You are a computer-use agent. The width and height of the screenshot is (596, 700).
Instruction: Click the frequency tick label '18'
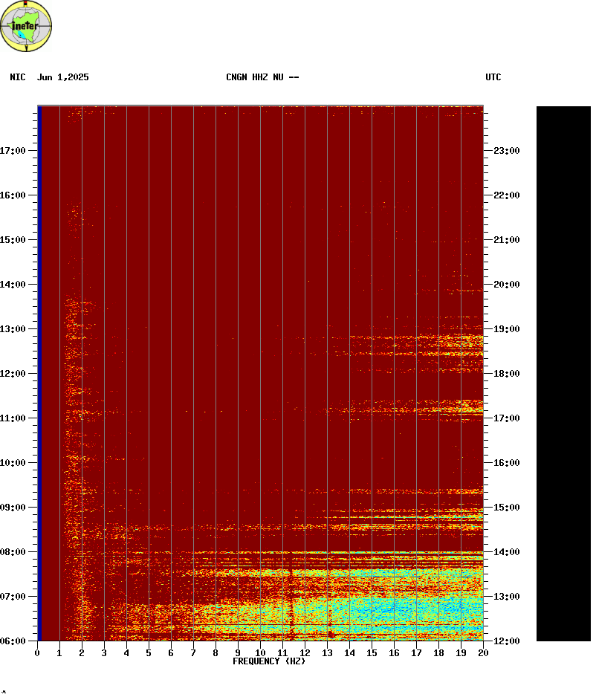coord(439,653)
